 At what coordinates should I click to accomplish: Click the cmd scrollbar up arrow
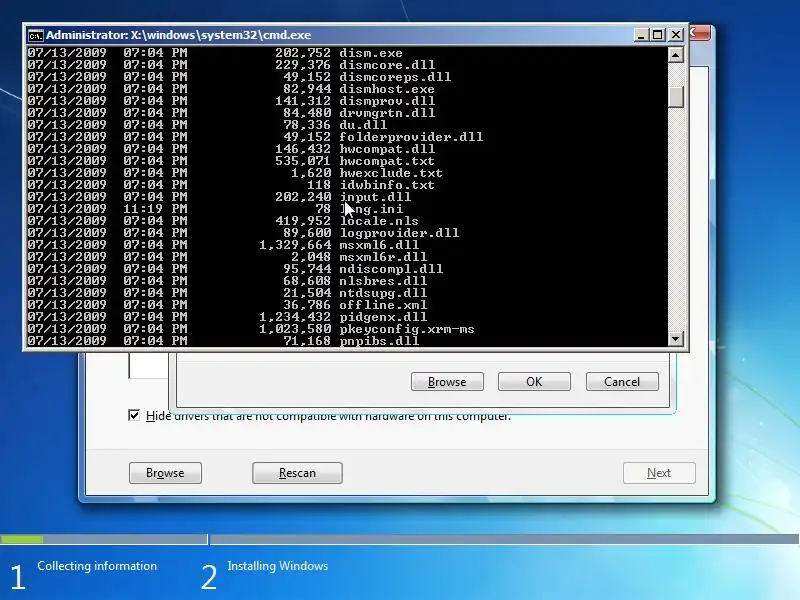pyautogui.click(x=676, y=55)
